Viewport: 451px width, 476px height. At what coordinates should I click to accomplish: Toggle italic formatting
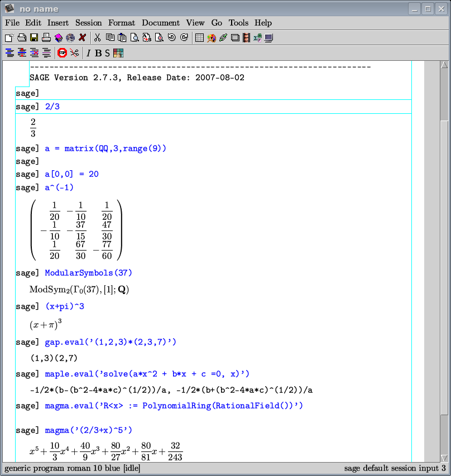[88, 53]
